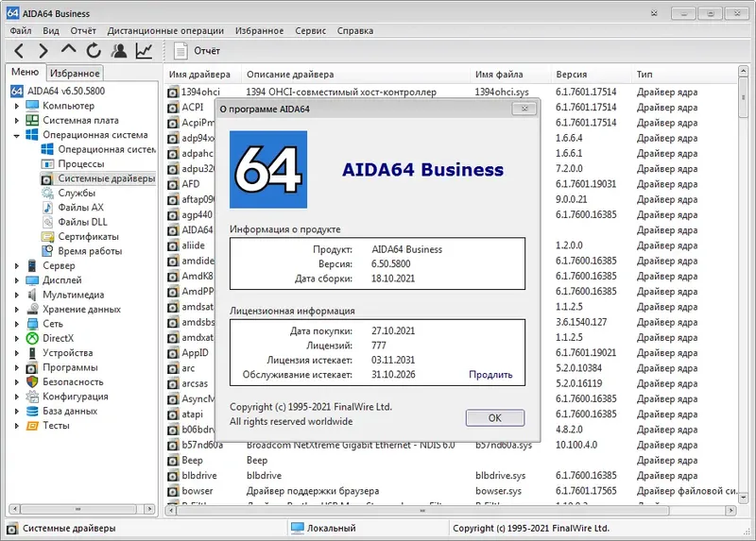Open the Отчёт menu in the menu bar
The width and height of the screenshot is (756, 541).
click(83, 31)
